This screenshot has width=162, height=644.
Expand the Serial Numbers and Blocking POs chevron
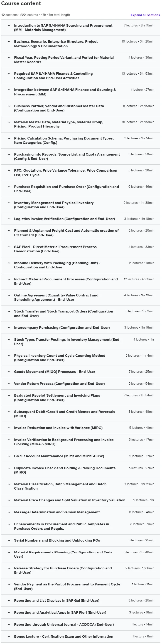[x=9, y=540]
